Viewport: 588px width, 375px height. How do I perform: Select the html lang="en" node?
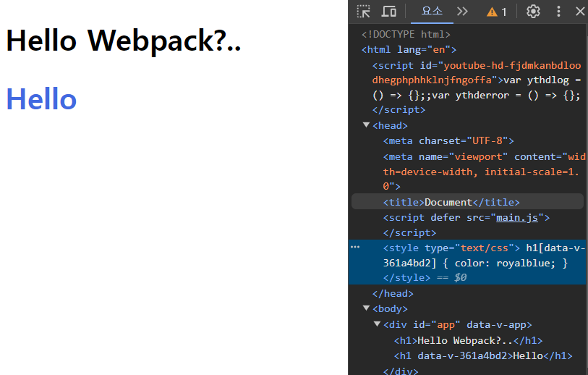409,49
